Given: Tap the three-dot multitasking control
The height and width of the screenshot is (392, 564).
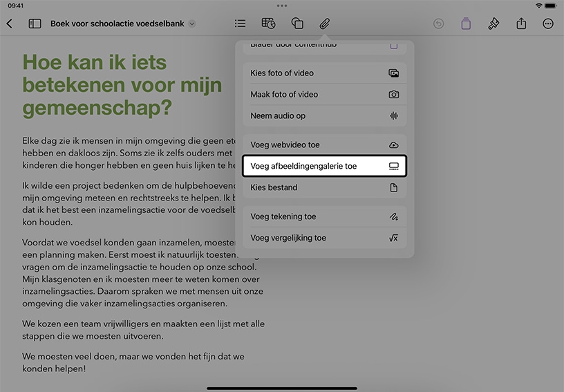Looking at the screenshot, I should [282, 6].
